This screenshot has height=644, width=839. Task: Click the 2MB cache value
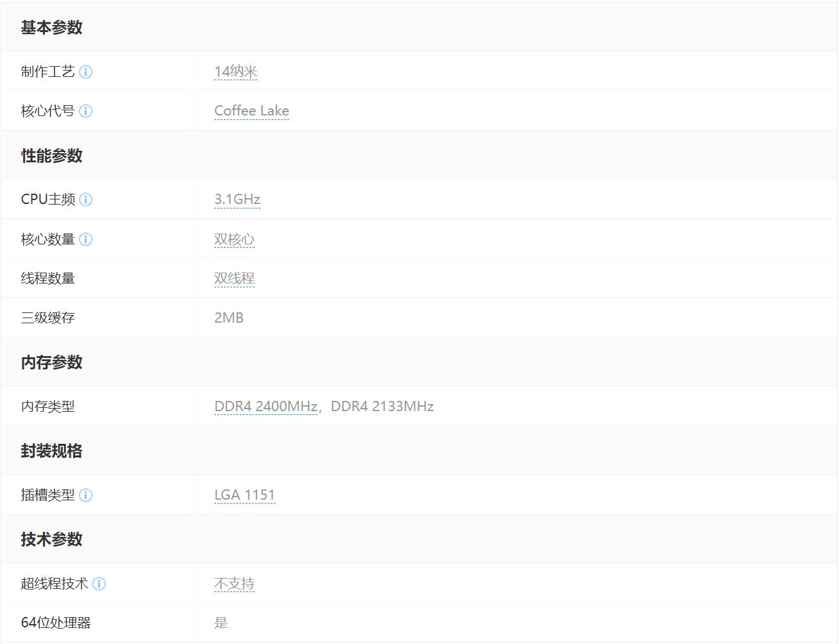point(228,318)
